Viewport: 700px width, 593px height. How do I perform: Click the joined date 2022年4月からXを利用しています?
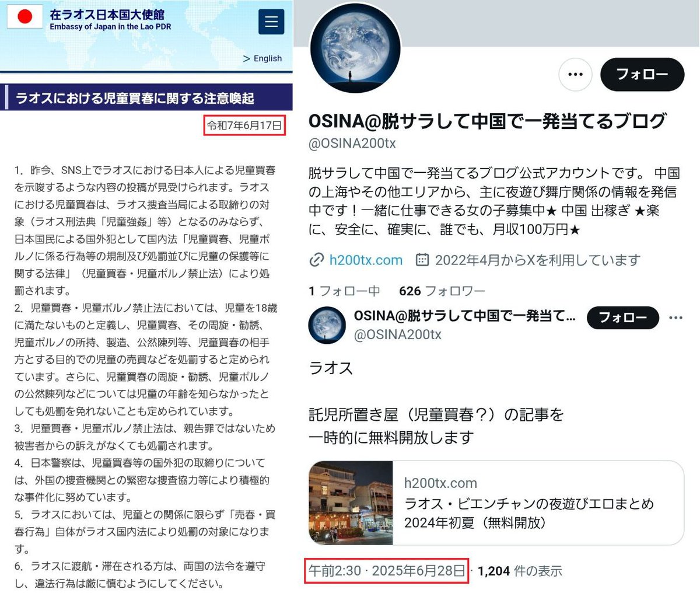click(x=537, y=260)
